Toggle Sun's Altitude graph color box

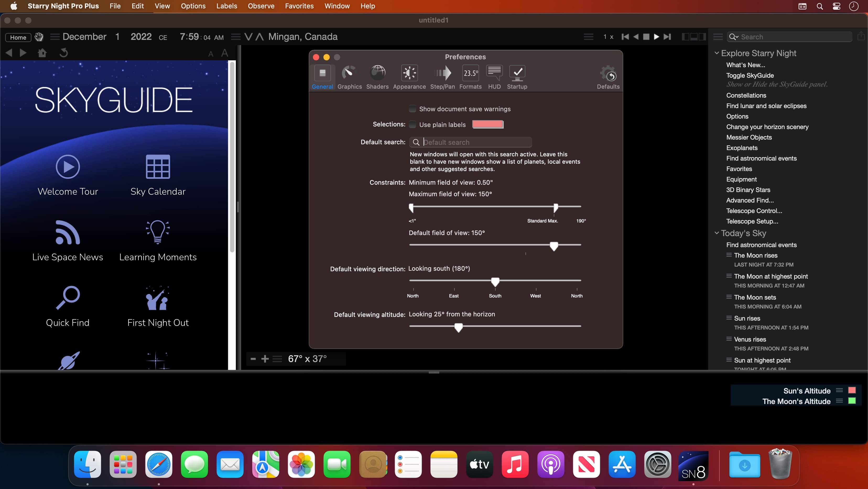[x=852, y=390]
